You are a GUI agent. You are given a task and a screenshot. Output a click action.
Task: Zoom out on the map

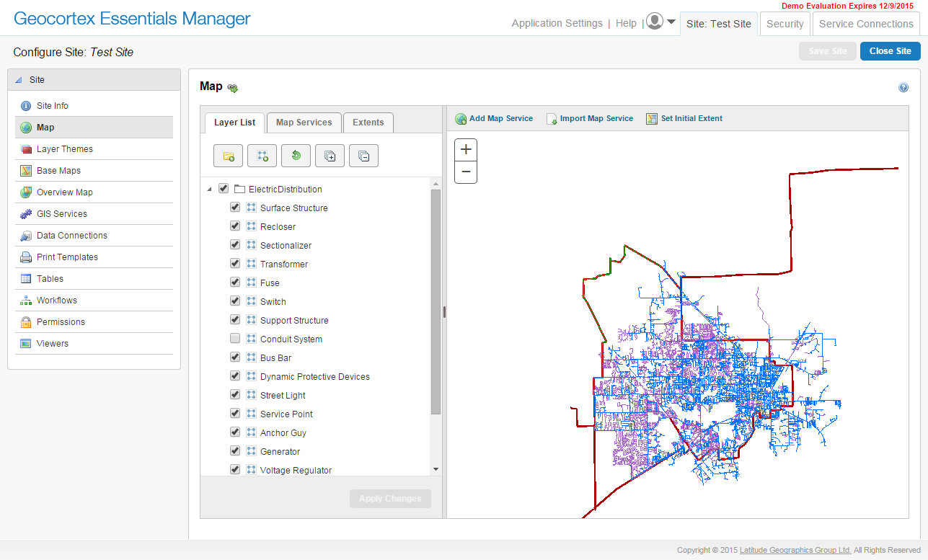point(466,172)
